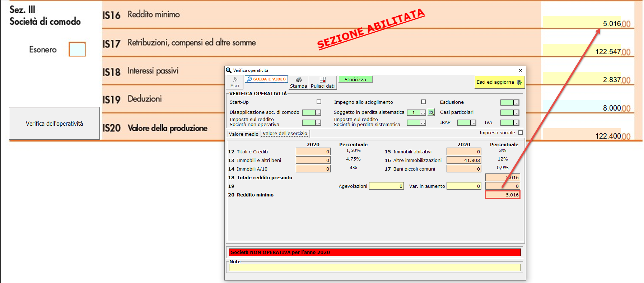The image size is (644, 283).
Task: Print using the Stampa button
Action: [x=299, y=82]
